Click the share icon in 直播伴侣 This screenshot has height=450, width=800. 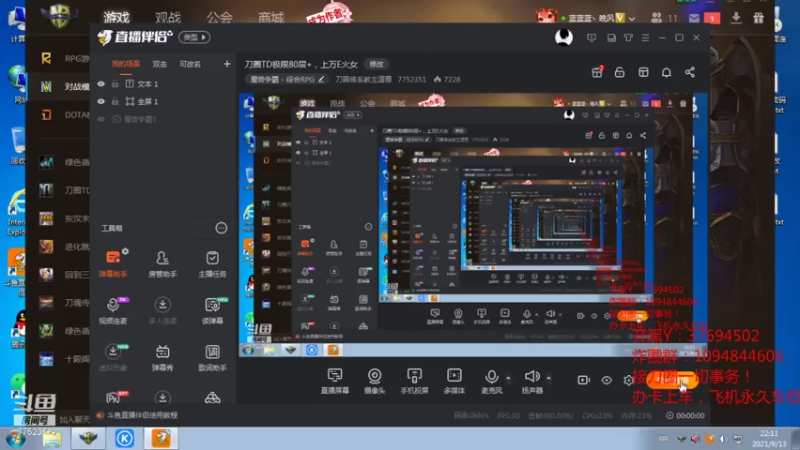(x=690, y=72)
